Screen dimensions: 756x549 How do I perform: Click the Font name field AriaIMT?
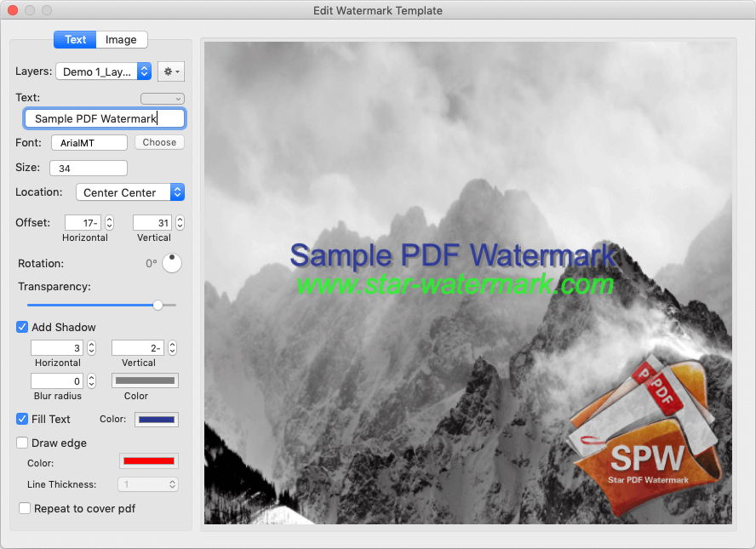pos(89,143)
